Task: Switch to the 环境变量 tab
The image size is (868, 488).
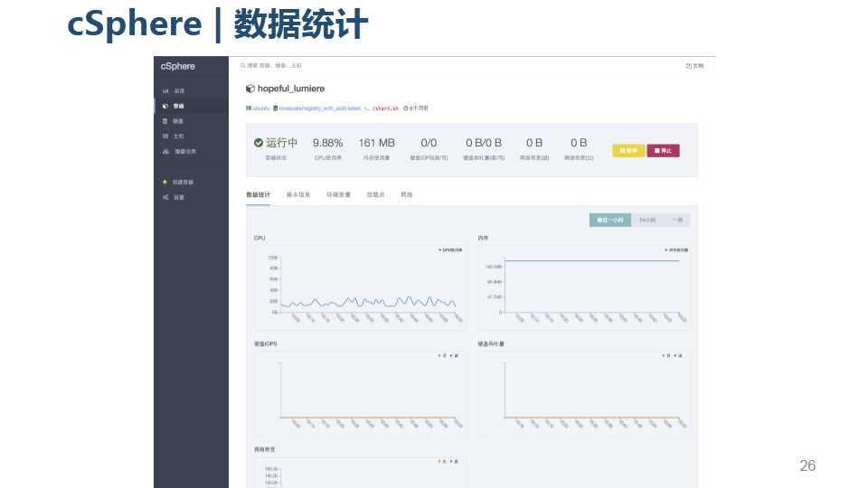Action: 338,195
